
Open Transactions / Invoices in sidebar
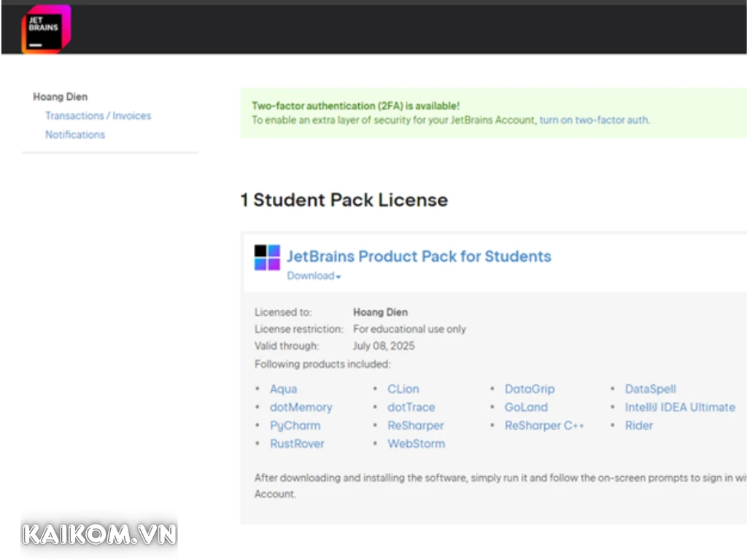pyautogui.click(x=98, y=116)
